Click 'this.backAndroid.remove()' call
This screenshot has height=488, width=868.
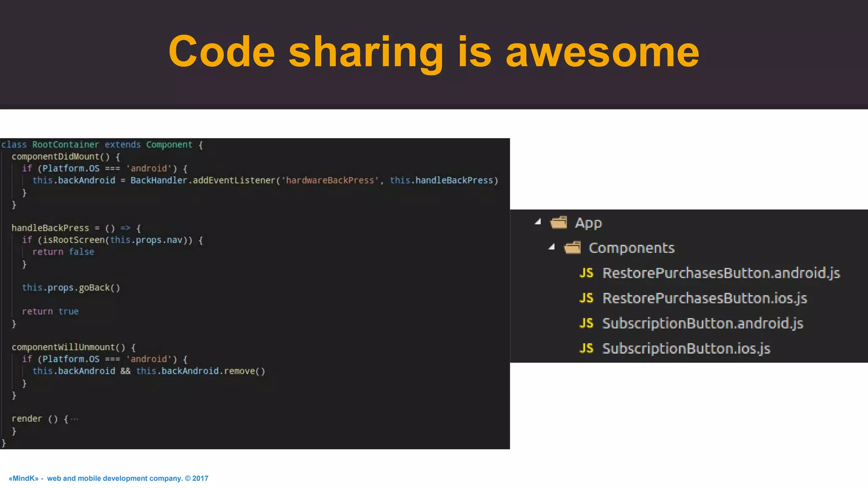pyautogui.click(x=200, y=371)
